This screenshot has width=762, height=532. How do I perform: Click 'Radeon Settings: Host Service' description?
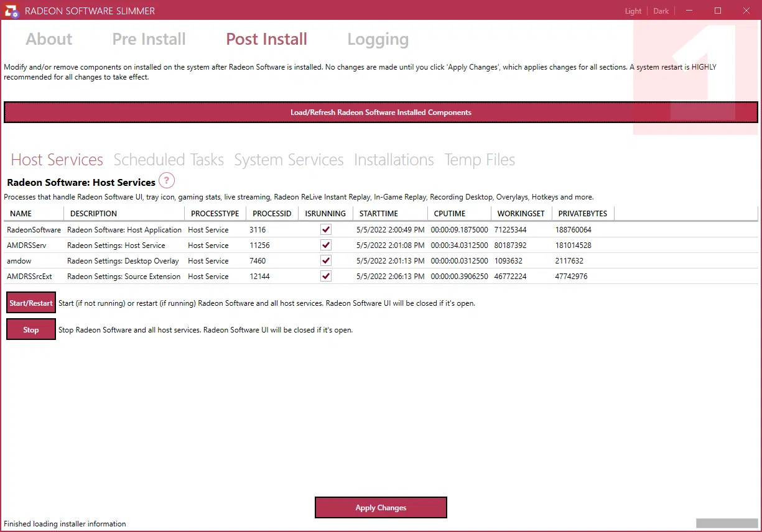(116, 245)
